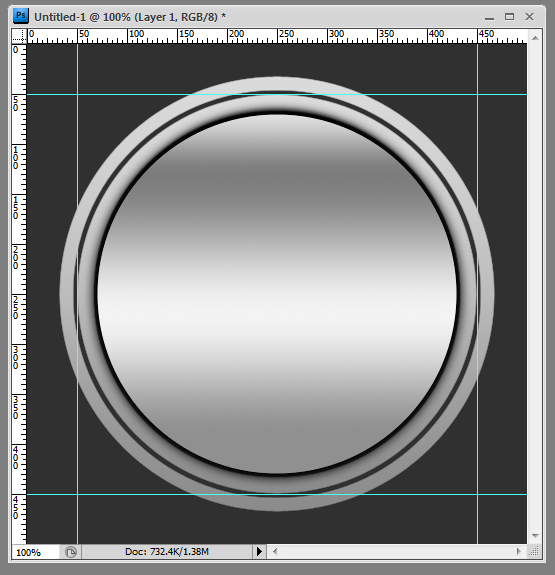
Task: Click the window resize grip corner
Action: [534, 551]
